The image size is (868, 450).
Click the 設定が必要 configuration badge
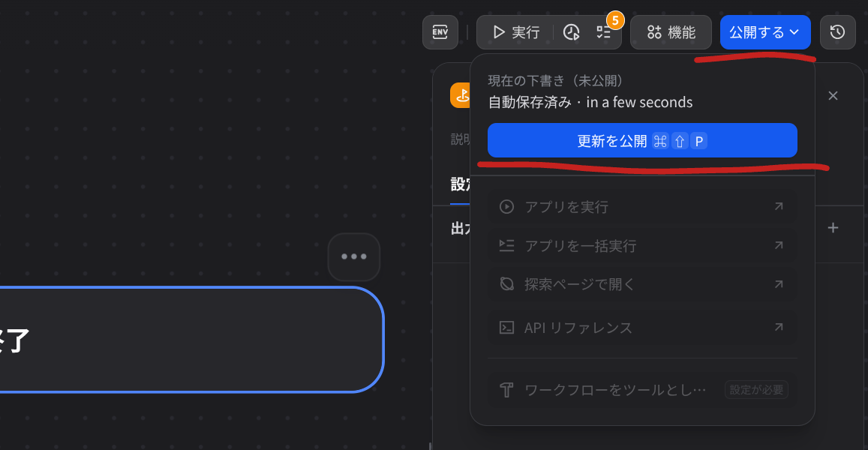[x=755, y=389]
